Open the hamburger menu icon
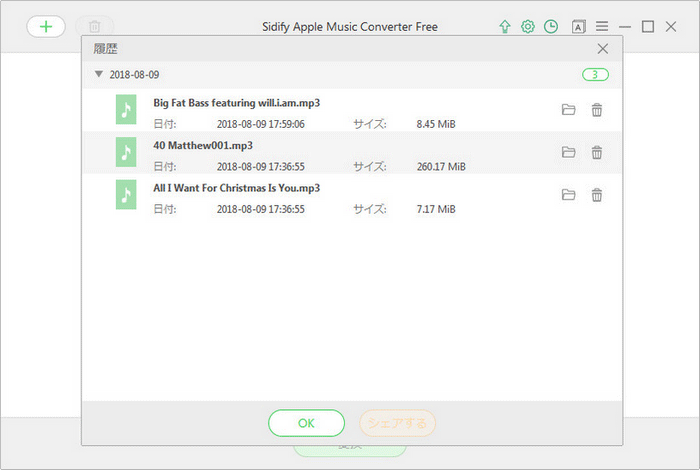Viewport: 700px width, 470px height. pos(602,27)
